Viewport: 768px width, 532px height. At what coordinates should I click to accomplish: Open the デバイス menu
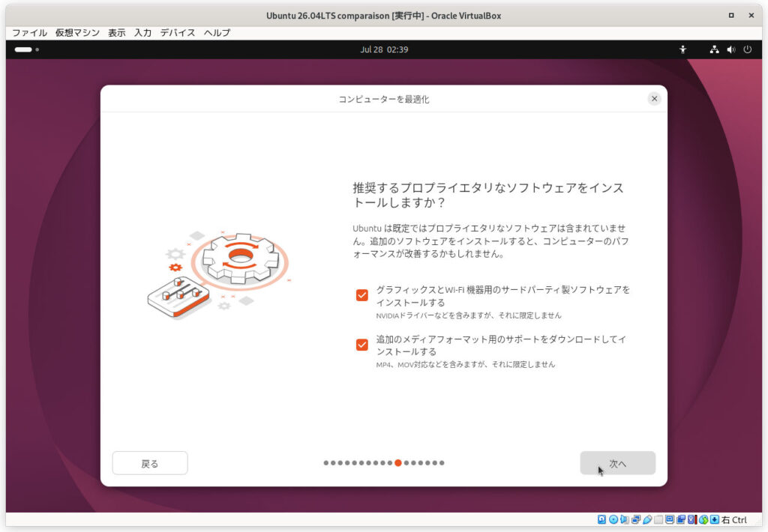pyautogui.click(x=177, y=33)
